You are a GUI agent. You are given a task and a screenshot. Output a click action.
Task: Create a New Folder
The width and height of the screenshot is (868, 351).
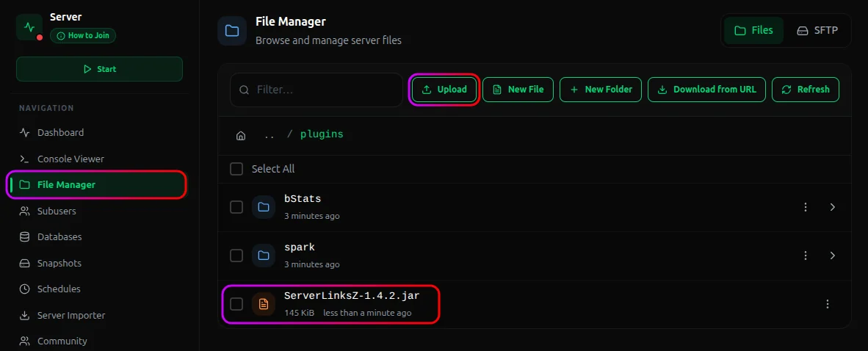point(601,89)
